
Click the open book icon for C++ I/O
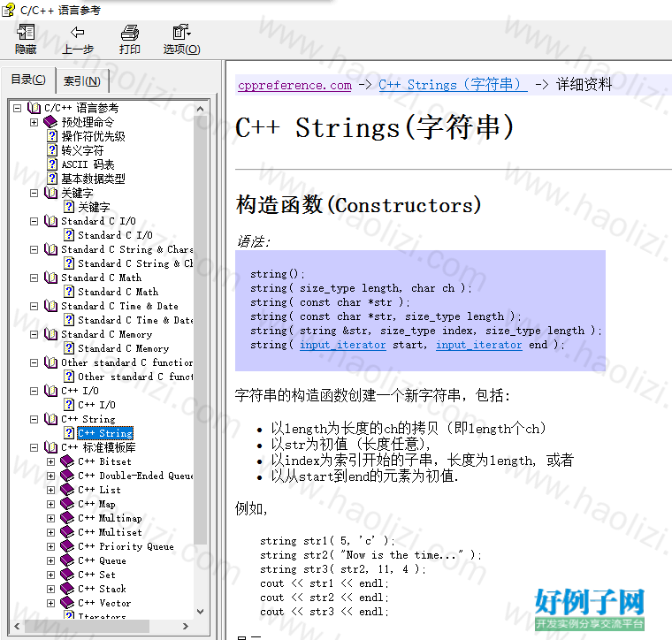click(x=50, y=391)
